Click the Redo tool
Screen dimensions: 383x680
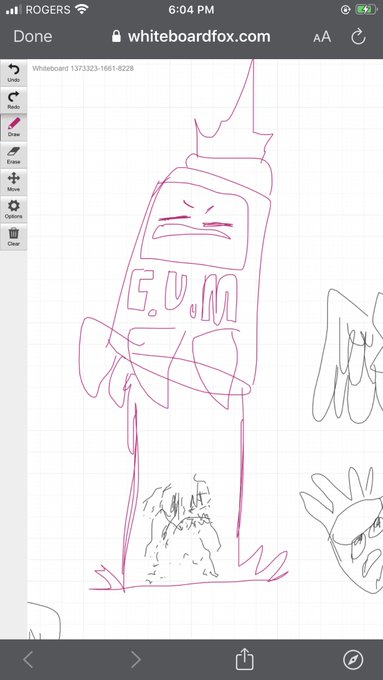coord(13,100)
